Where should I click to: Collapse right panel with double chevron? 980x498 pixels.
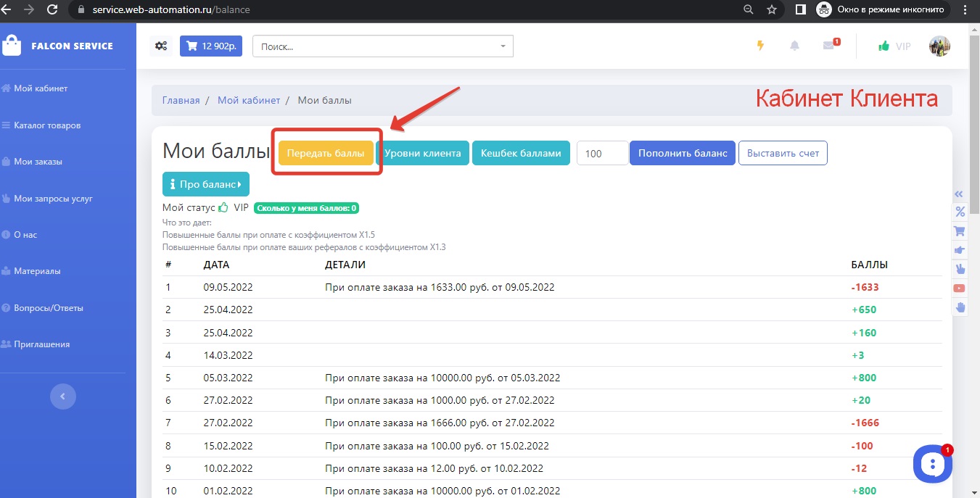959,194
